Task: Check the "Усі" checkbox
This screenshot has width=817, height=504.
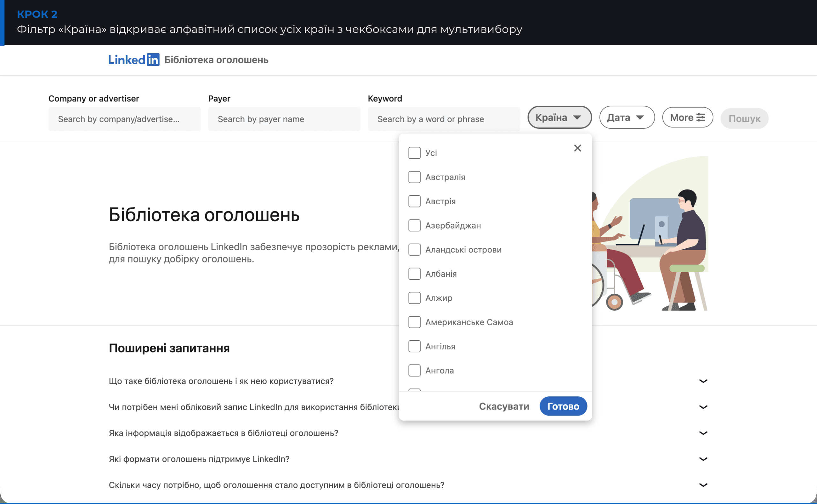Action: (414, 153)
